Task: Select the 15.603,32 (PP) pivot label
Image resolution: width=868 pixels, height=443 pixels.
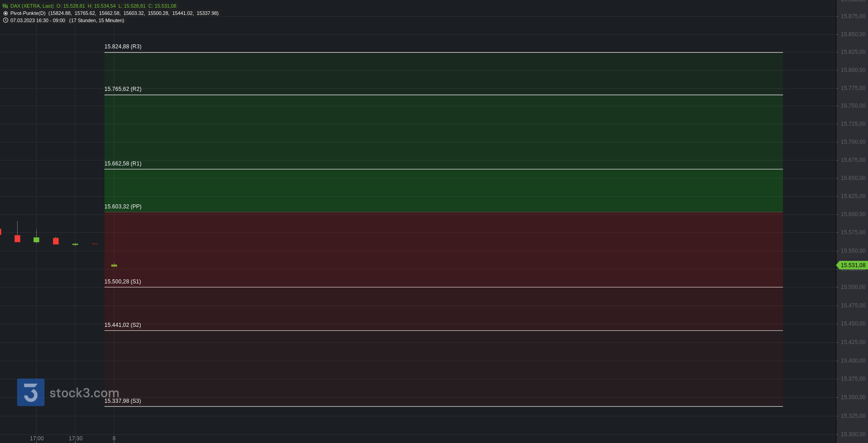Action: coord(123,207)
